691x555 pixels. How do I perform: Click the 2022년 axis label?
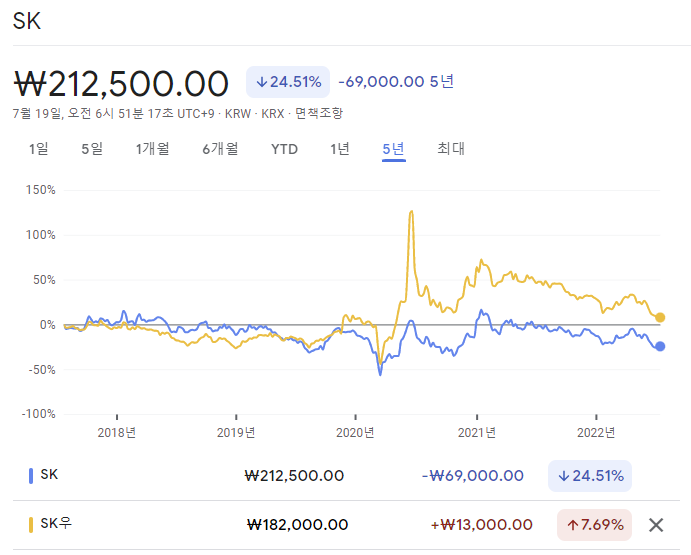[596, 432]
